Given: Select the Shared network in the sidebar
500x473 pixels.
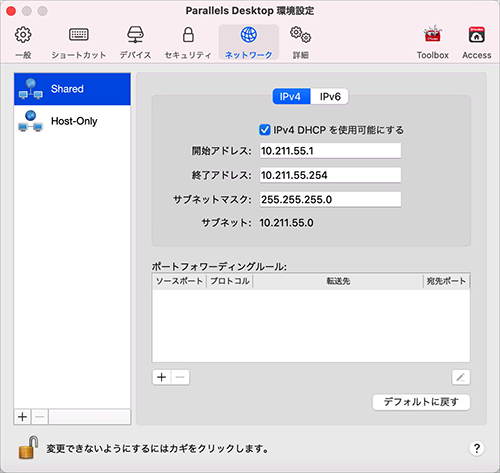Looking at the screenshot, I should point(72,89).
